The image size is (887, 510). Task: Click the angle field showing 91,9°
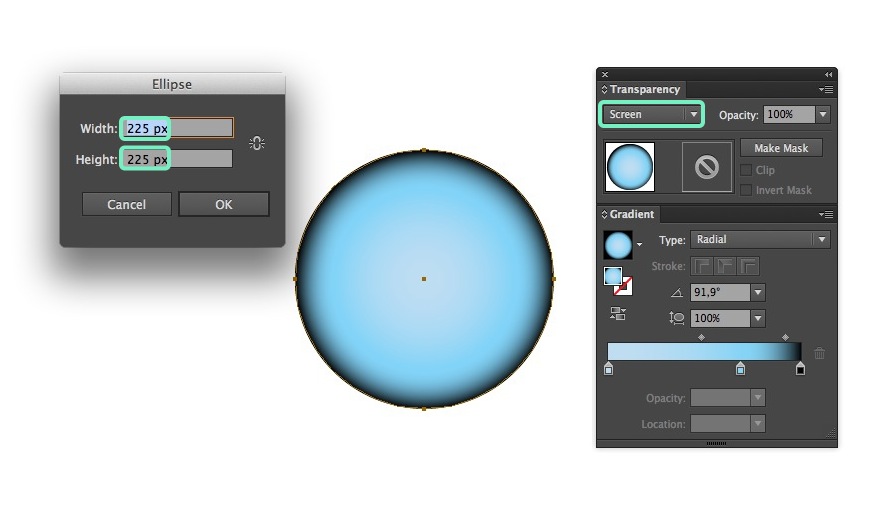(720, 292)
